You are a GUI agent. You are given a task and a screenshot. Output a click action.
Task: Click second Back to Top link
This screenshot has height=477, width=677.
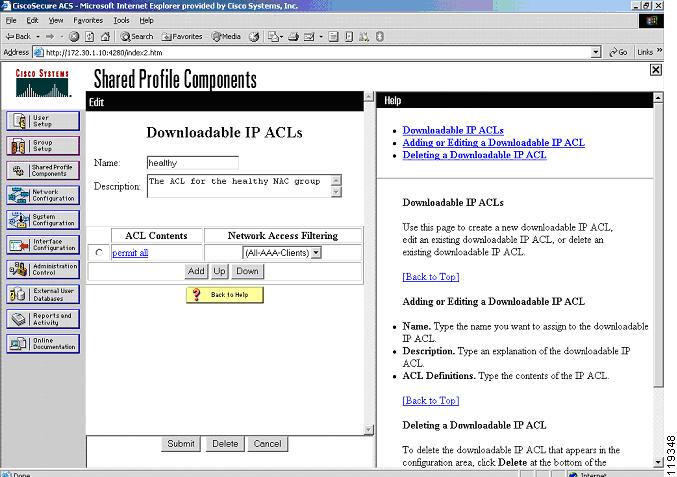(430, 401)
